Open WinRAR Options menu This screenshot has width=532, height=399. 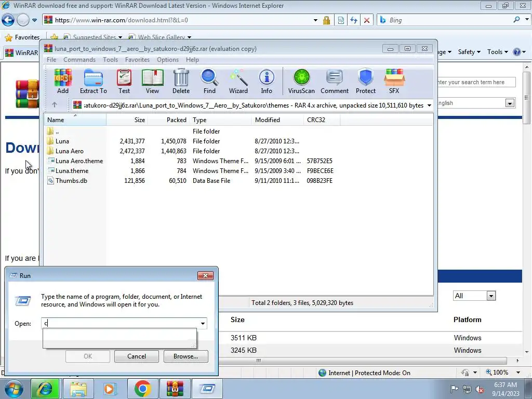168,60
